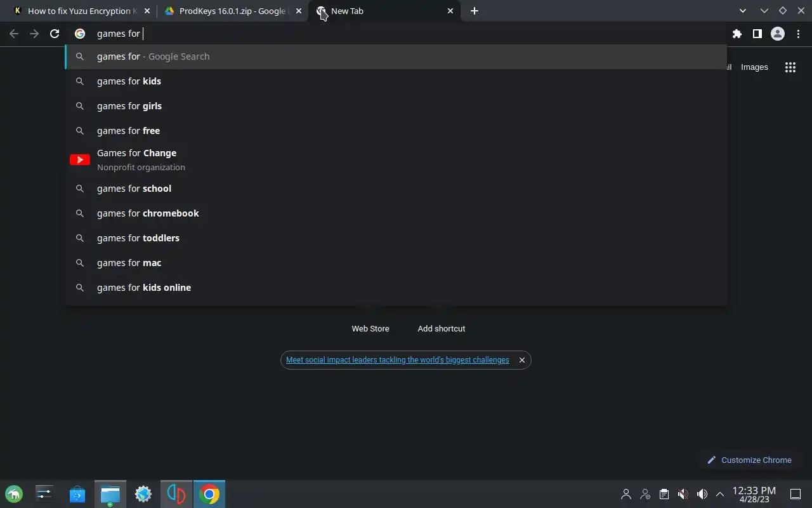Click the show desktop button in taskbar

pyautogui.click(x=796, y=494)
